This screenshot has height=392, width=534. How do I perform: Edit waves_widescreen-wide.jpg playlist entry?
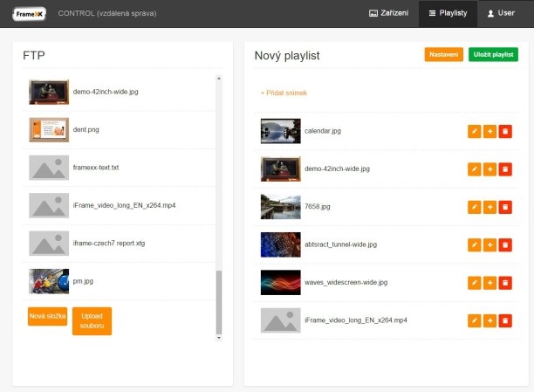475,283
